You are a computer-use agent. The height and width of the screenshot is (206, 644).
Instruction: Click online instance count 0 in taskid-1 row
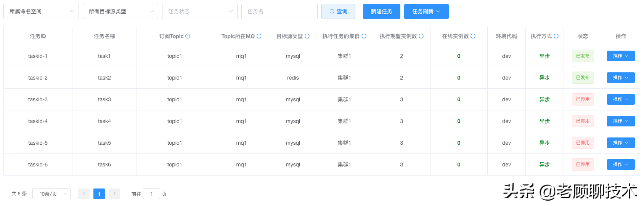459,56
